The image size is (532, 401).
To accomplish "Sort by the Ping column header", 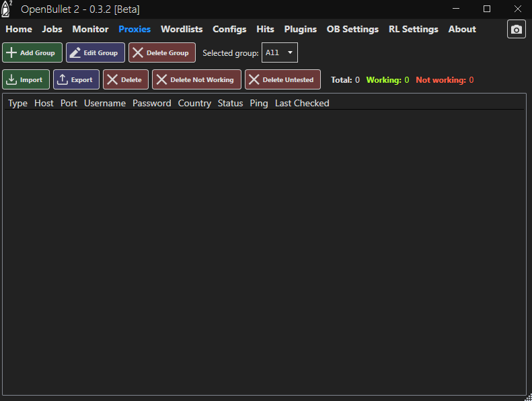I will 258,103.
